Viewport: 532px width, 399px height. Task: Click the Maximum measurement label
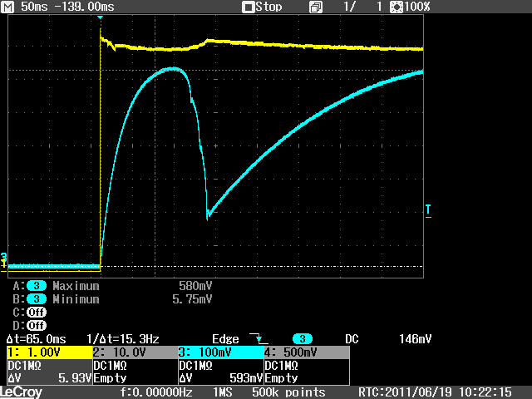[76, 286]
